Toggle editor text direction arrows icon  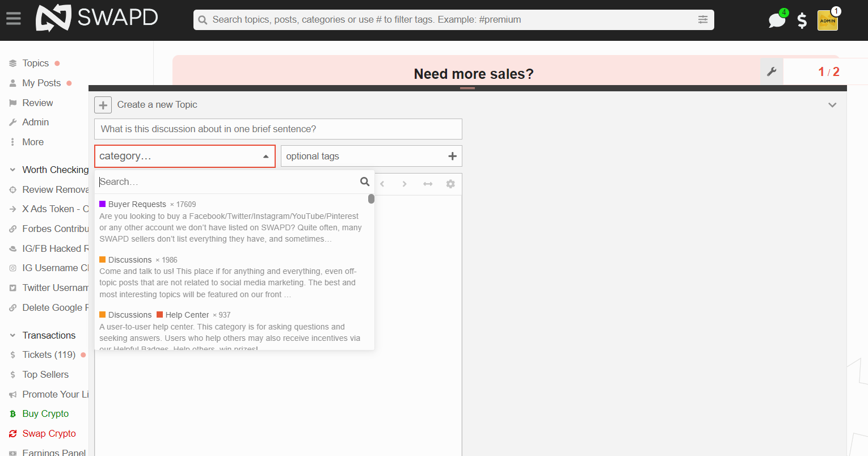(x=428, y=184)
